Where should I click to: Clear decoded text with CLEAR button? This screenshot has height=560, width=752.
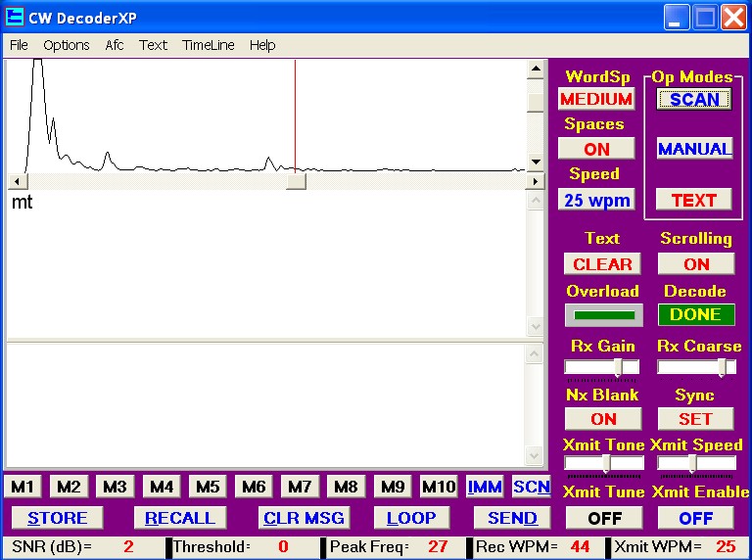(602, 264)
